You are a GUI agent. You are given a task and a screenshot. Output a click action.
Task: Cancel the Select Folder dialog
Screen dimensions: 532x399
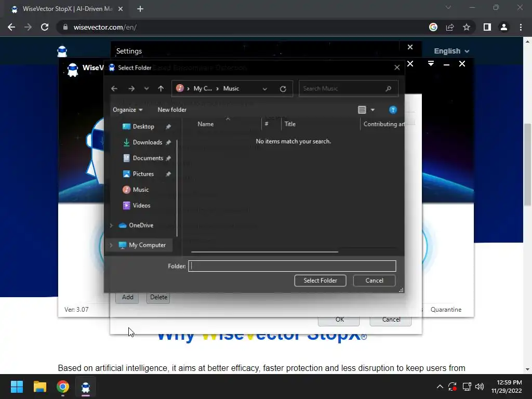pyautogui.click(x=374, y=281)
